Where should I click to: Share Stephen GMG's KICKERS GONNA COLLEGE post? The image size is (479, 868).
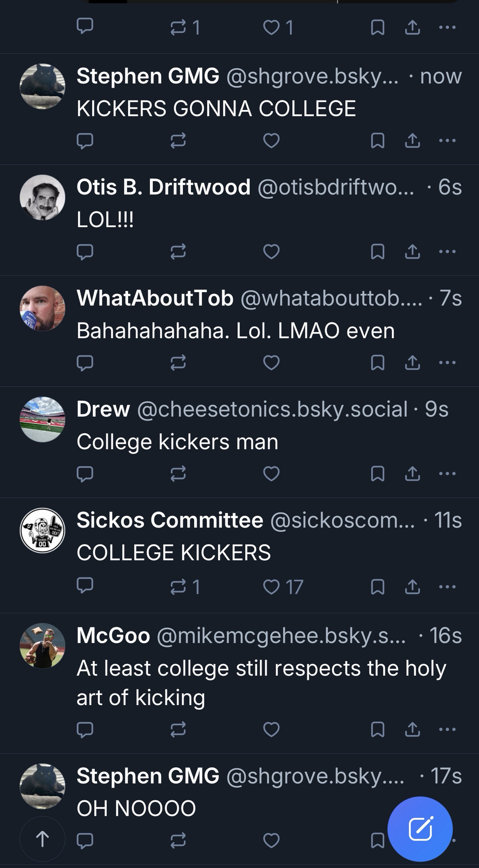click(412, 140)
